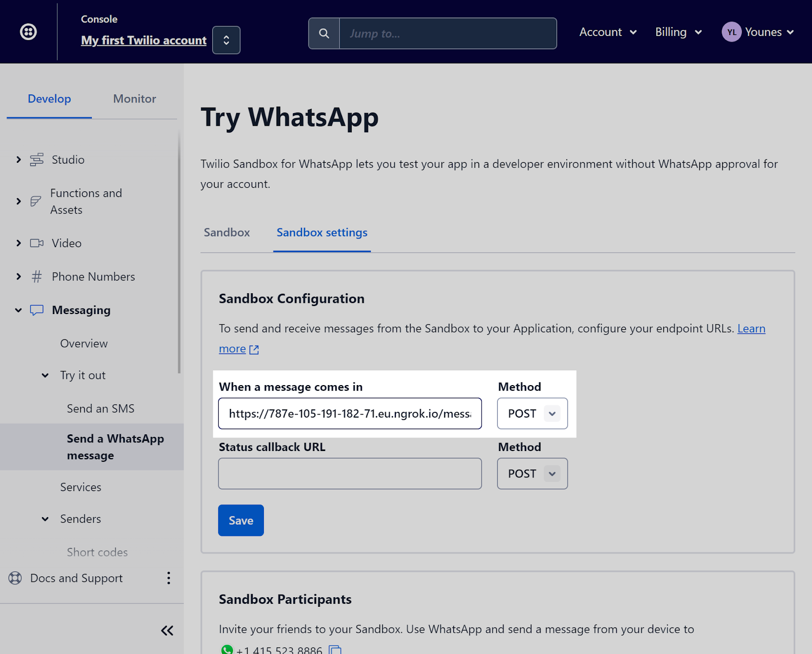Copy the sandbox phone number
This screenshot has height=654, width=812.
(335, 650)
